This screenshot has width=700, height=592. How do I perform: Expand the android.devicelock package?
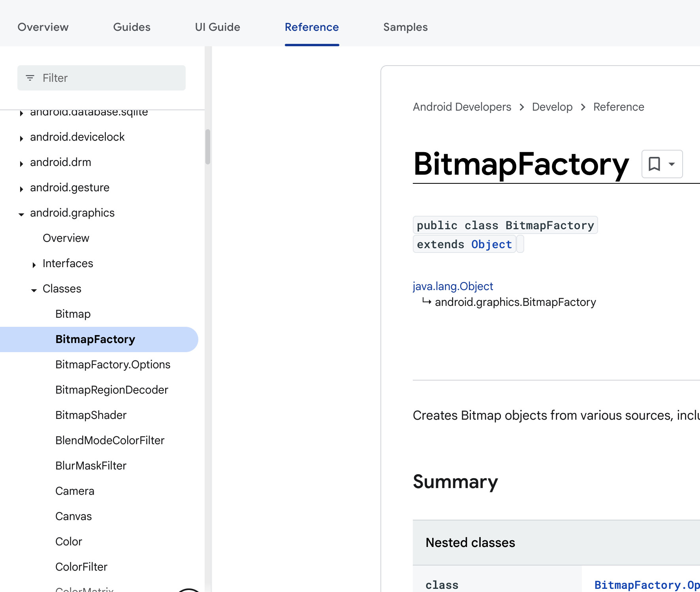pos(21,138)
